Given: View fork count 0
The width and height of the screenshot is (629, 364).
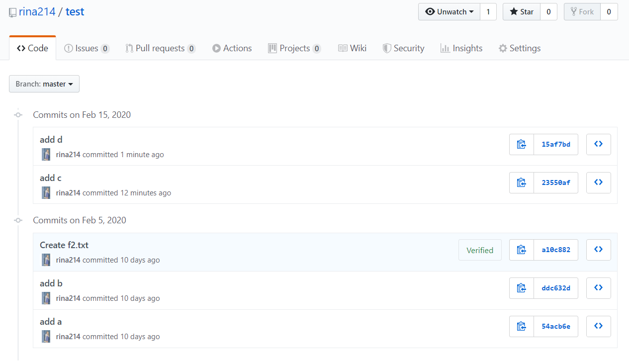Looking at the screenshot, I should point(609,12).
